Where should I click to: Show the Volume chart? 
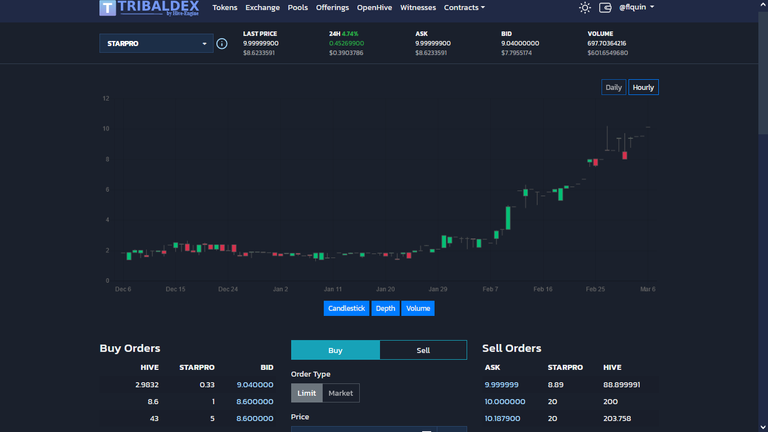418,308
